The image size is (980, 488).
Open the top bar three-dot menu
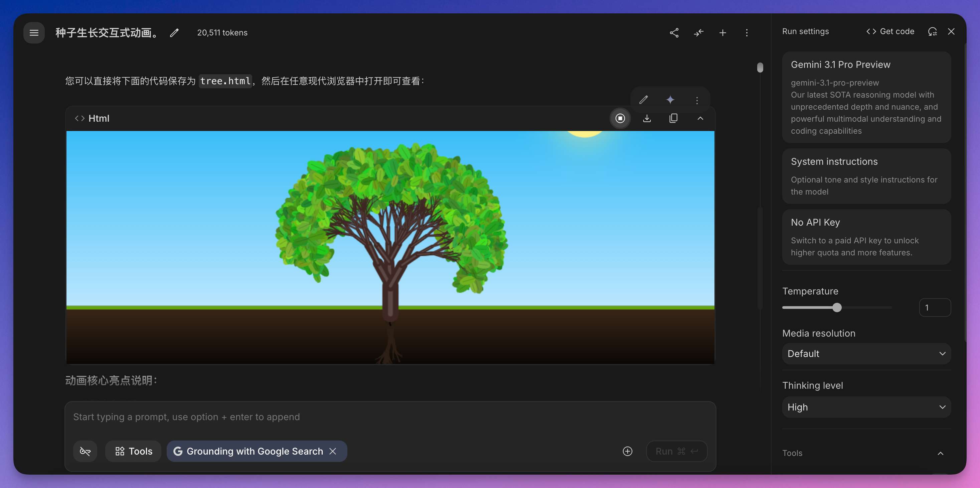[x=747, y=33]
